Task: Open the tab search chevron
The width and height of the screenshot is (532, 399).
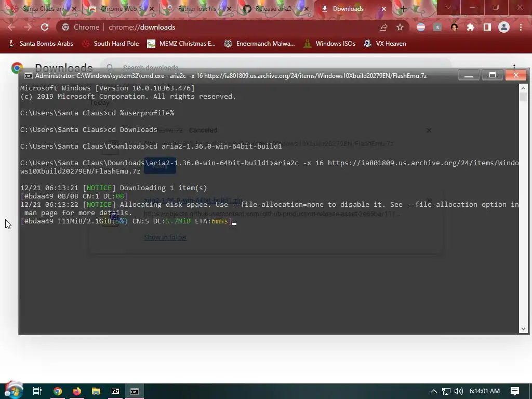Action: point(448,7)
